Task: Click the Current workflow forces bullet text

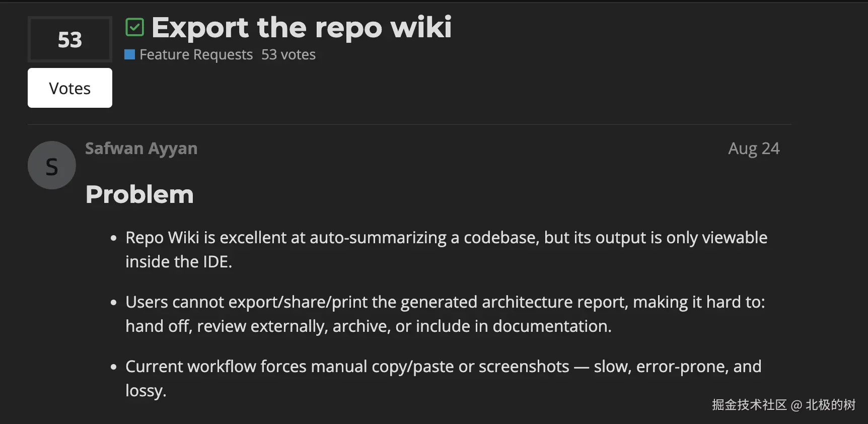Action: (x=443, y=367)
